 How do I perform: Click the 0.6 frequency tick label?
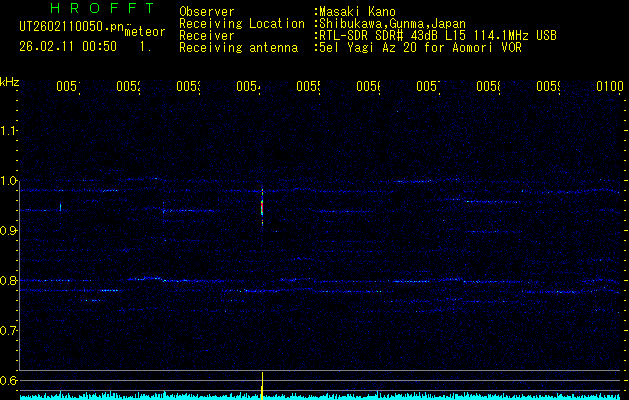[10, 381]
